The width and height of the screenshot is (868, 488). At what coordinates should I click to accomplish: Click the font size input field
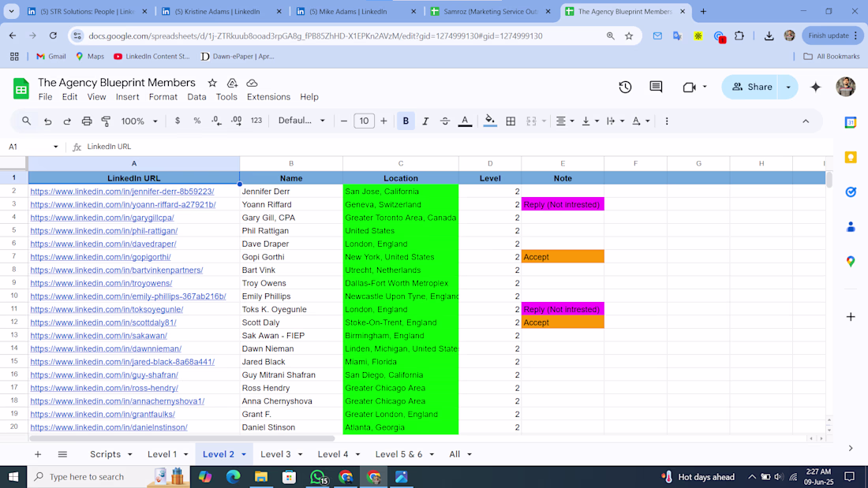pyautogui.click(x=364, y=121)
